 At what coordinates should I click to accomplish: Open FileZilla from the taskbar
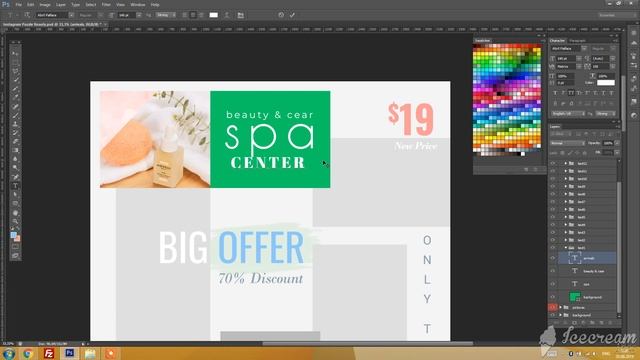pyautogui.click(x=49, y=353)
